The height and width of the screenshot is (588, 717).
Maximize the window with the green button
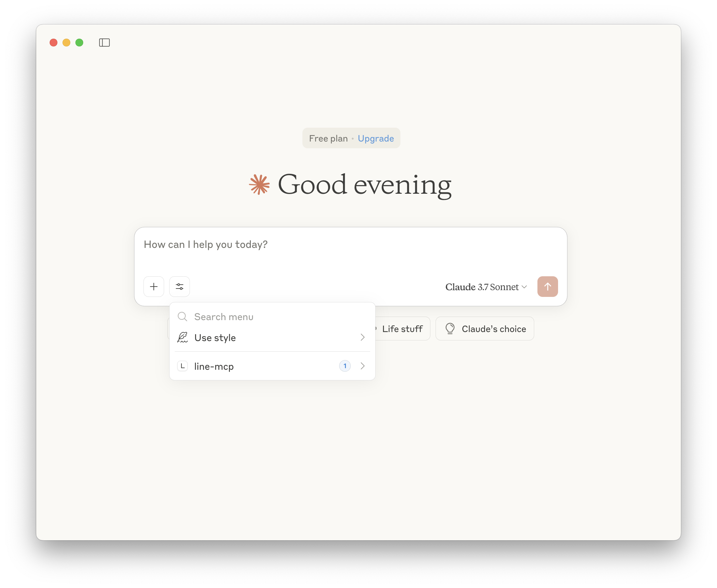tap(79, 43)
